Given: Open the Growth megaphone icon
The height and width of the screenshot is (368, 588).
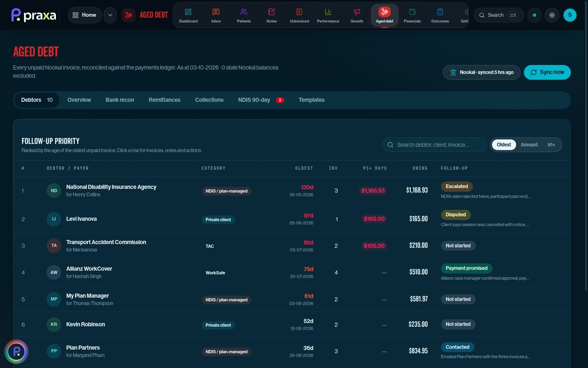Looking at the screenshot, I should click(357, 15).
